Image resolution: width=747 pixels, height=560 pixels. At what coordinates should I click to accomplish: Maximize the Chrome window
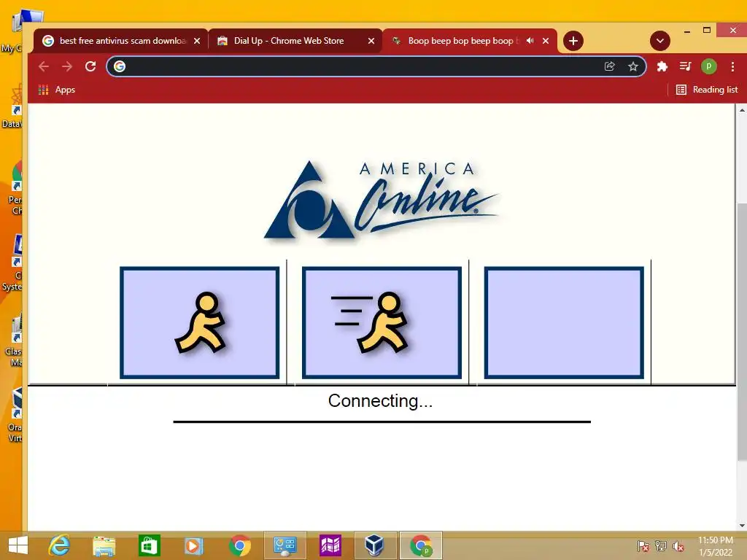707,30
